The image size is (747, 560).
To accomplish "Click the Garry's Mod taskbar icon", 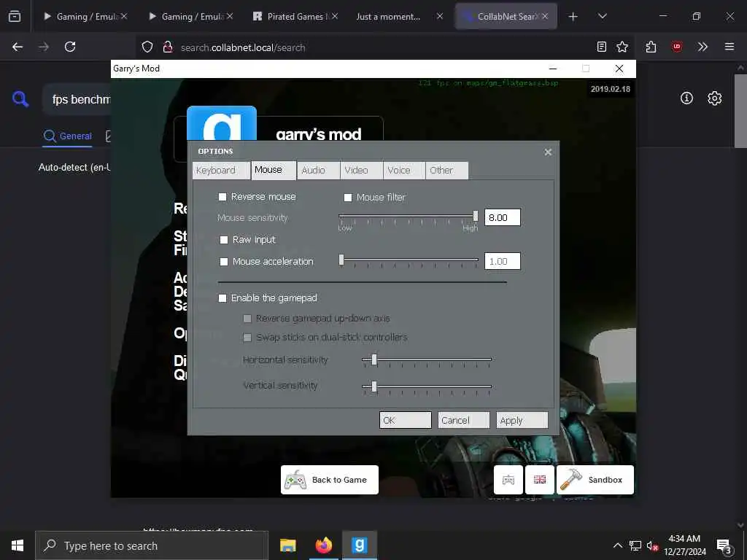I will coord(359,545).
